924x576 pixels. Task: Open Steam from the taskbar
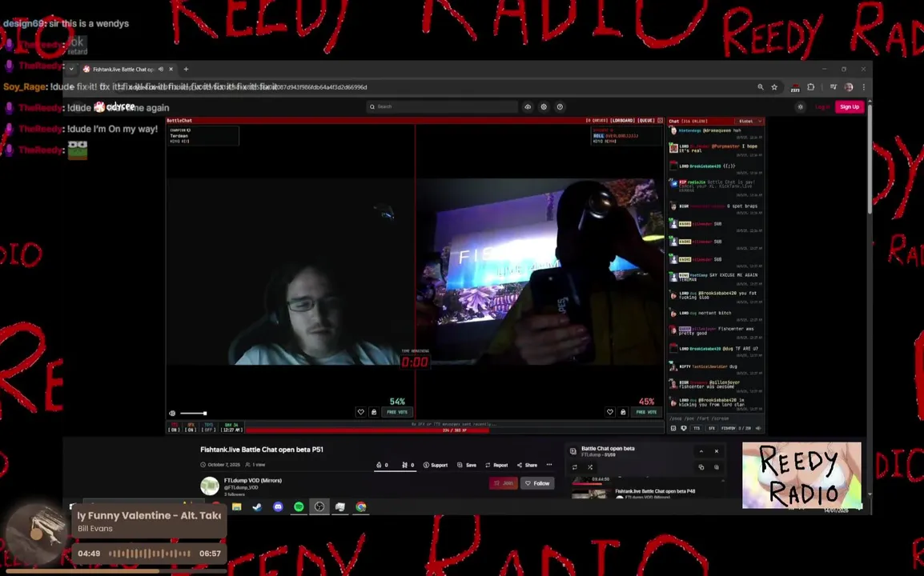[x=257, y=506]
